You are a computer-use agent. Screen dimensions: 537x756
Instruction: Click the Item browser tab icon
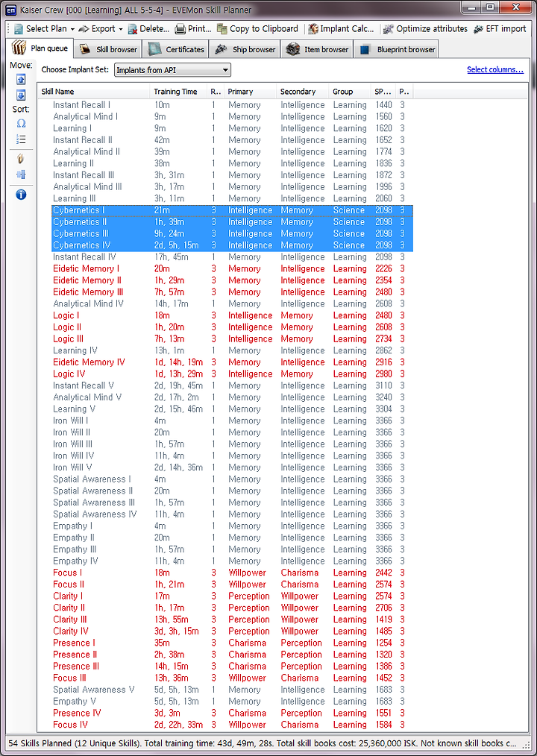(292, 49)
